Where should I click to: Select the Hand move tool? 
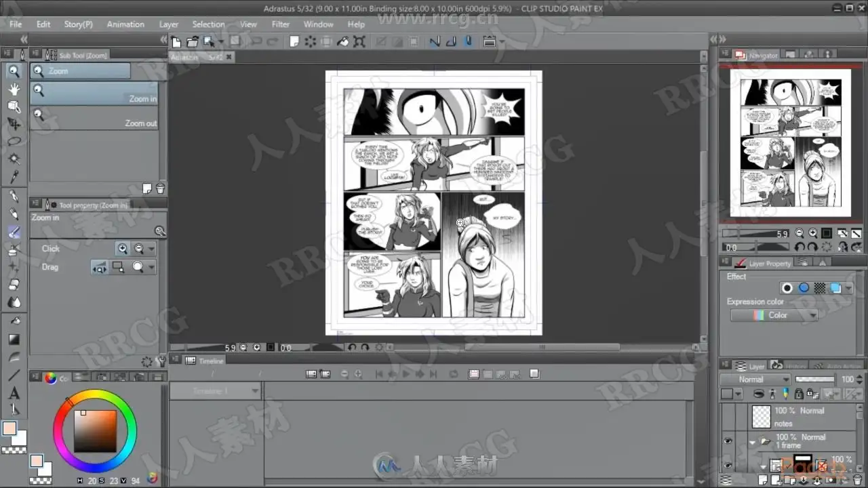coord(14,89)
